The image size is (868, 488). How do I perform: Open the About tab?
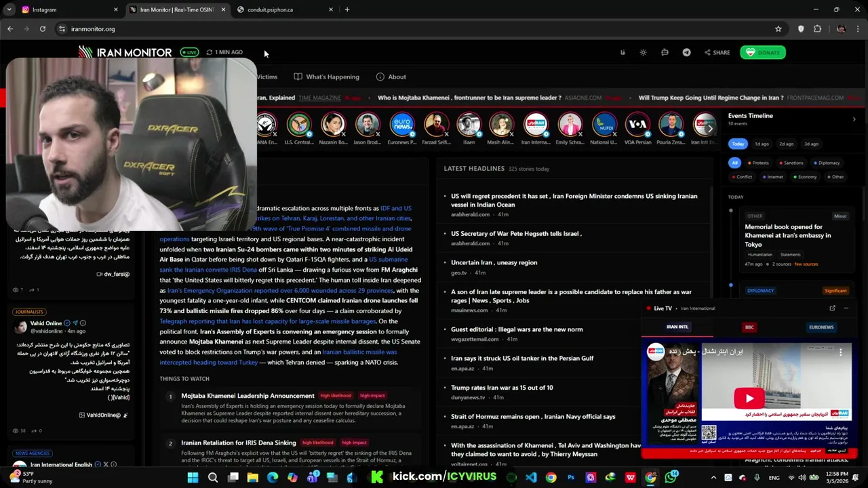(x=391, y=77)
